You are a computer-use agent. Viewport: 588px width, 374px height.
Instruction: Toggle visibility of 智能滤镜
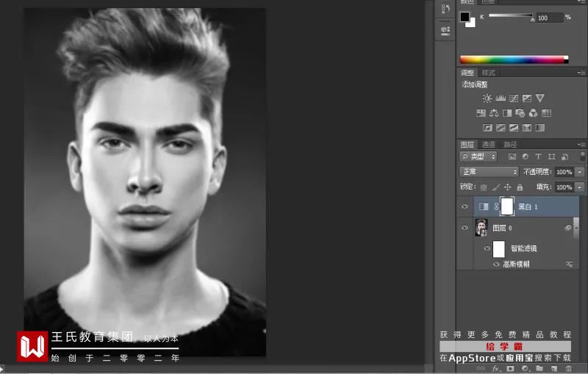pyautogui.click(x=487, y=248)
